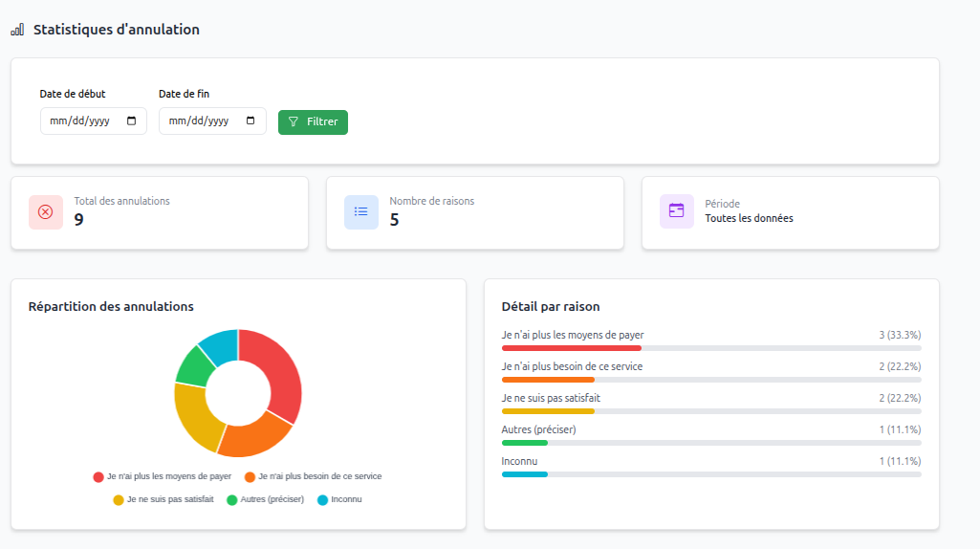Toggle the 'Inconnu' legend item in chart
Viewport: 980px width, 549px height.
339,499
